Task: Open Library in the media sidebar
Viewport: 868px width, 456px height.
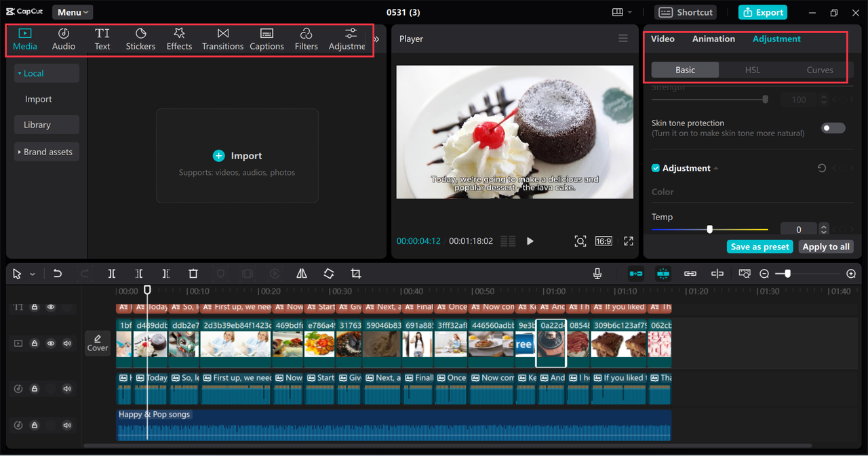Action: (x=47, y=125)
